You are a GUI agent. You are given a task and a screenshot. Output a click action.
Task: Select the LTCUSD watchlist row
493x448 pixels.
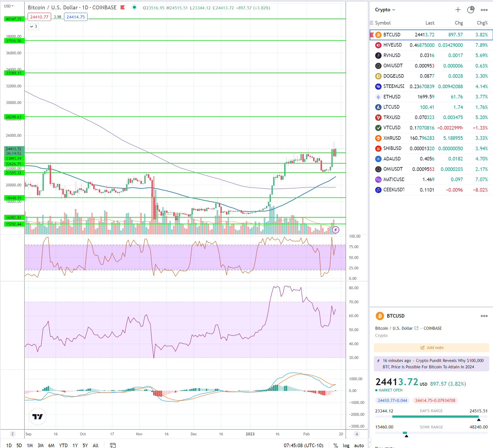[x=431, y=107]
